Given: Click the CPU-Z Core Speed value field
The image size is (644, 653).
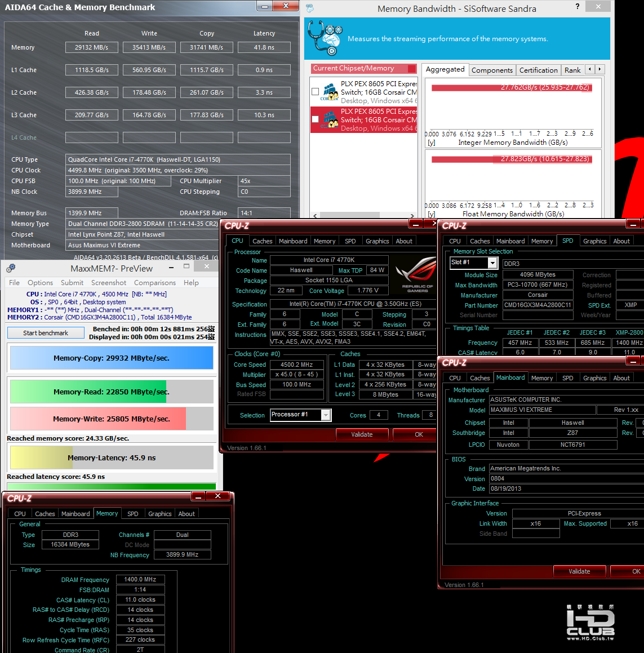Looking at the screenshot, I should (x=296, y=365).
